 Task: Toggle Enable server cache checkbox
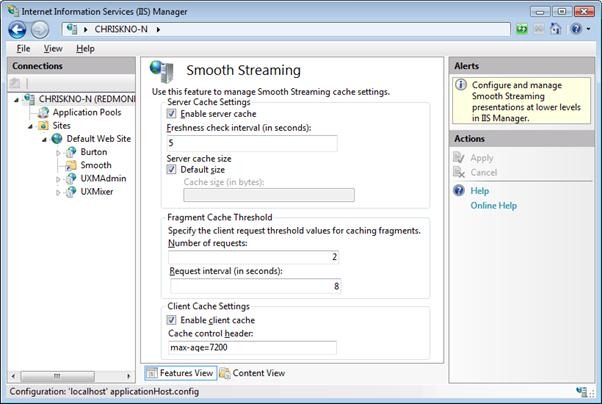click(x=171, y=114)
